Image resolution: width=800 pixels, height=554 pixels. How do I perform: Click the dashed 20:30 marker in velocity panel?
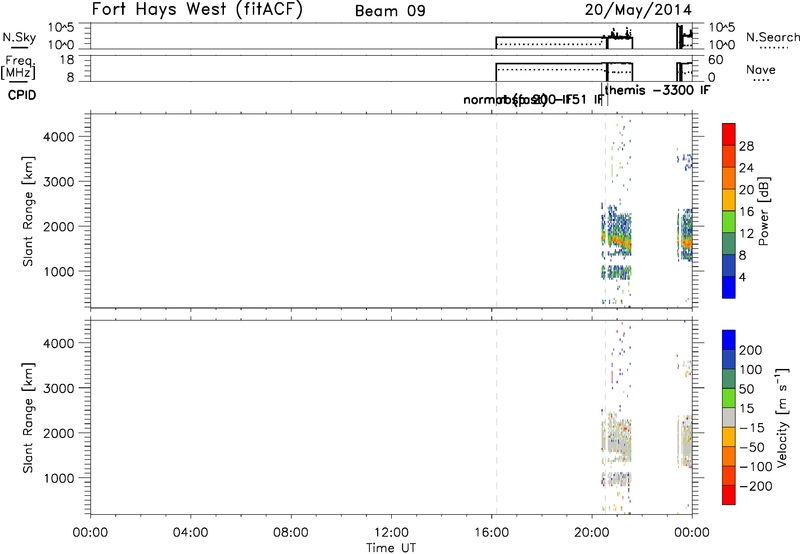605,417
